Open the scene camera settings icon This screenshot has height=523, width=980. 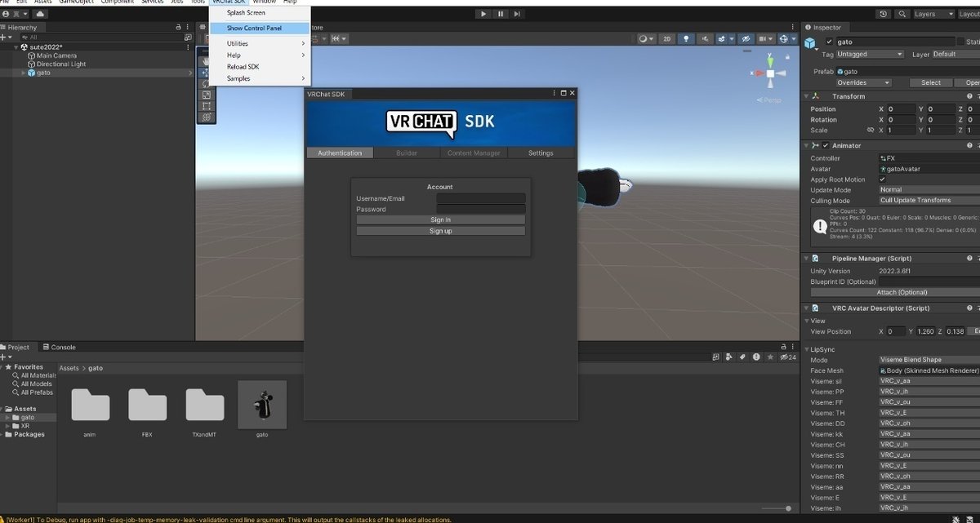(766, 38)
